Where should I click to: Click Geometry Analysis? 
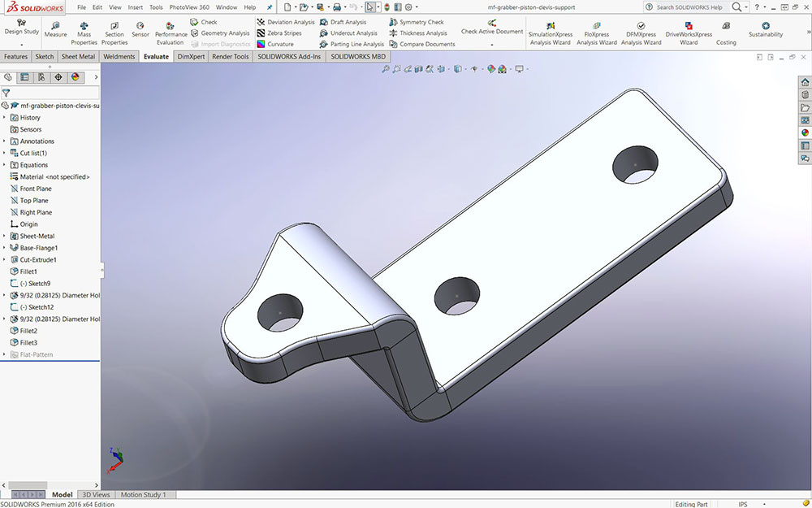[219, 33]
